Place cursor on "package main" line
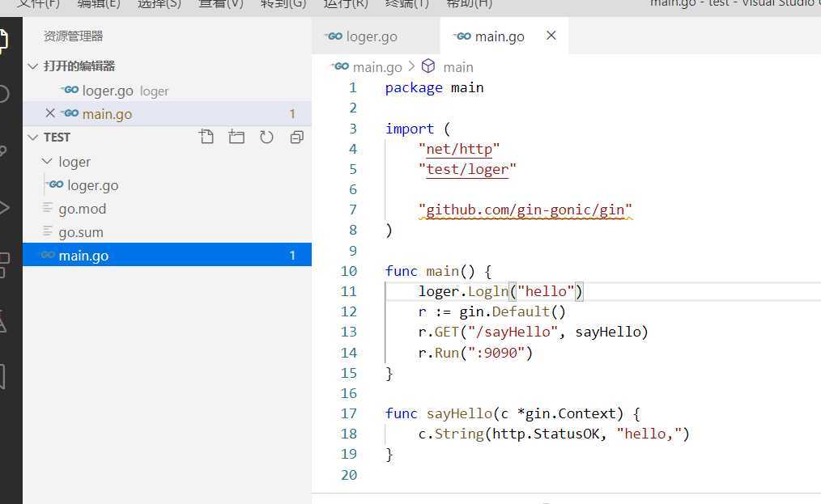Viewport: 821px width, 504px height. (x=434, y=87)
